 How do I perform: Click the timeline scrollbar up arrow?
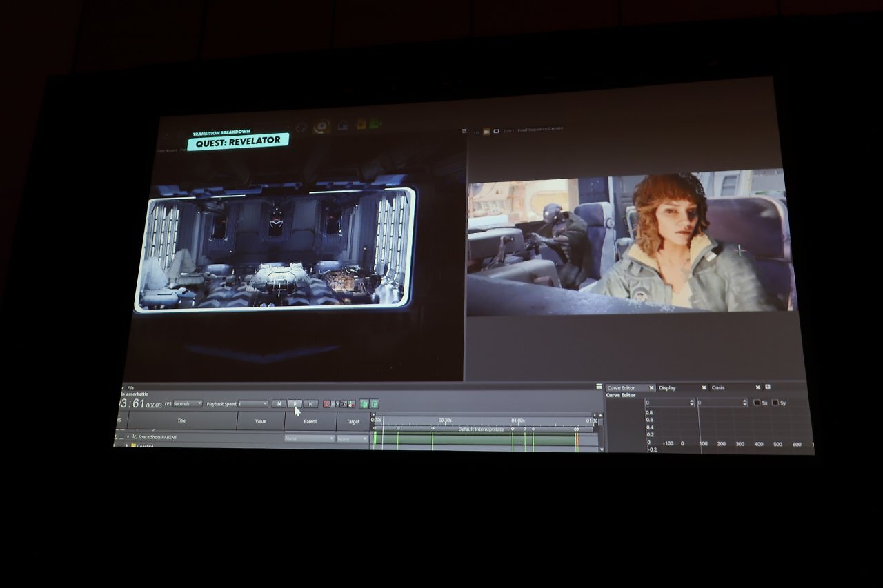(x=601, y=416)
